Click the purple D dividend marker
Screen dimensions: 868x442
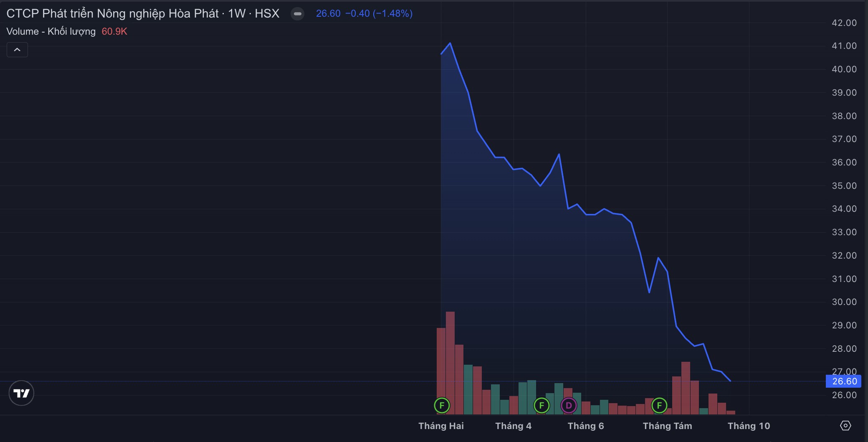point(568,405)
